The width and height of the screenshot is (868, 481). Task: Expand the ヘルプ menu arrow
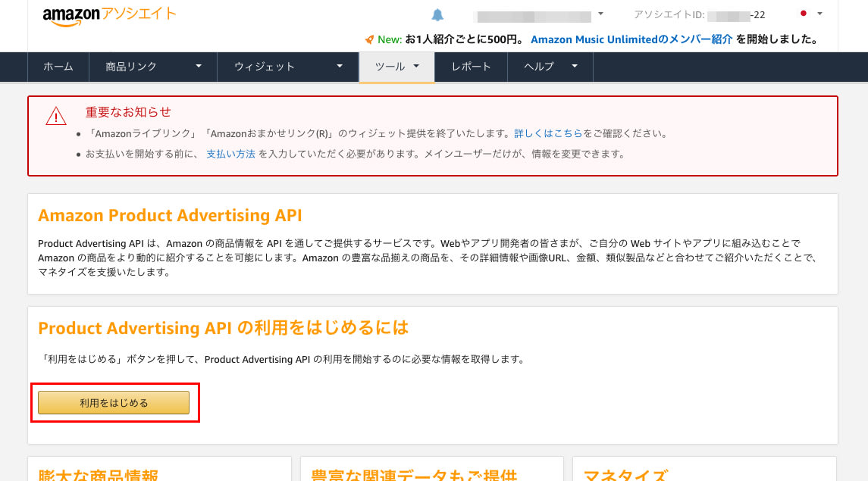(x=575, y=67)
